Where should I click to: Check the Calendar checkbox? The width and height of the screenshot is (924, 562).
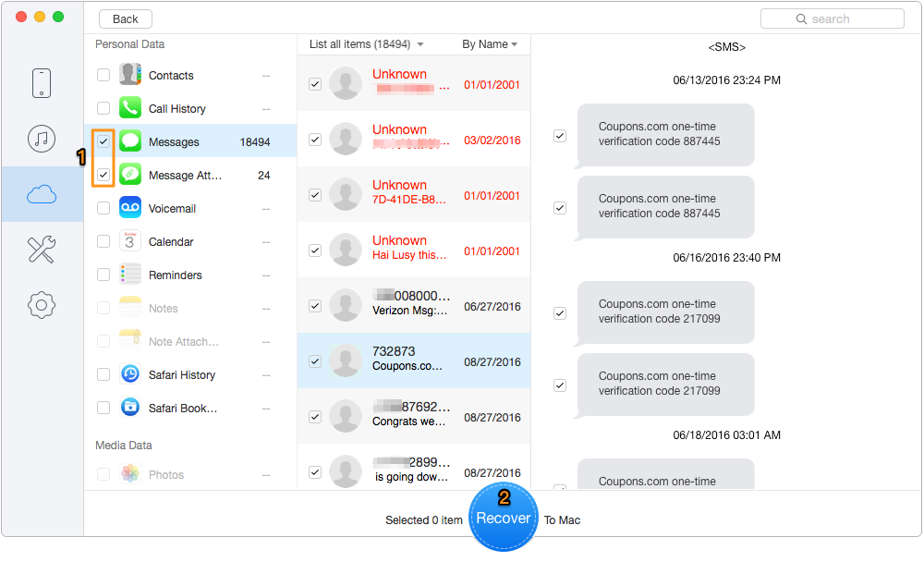tap(103, 241)
